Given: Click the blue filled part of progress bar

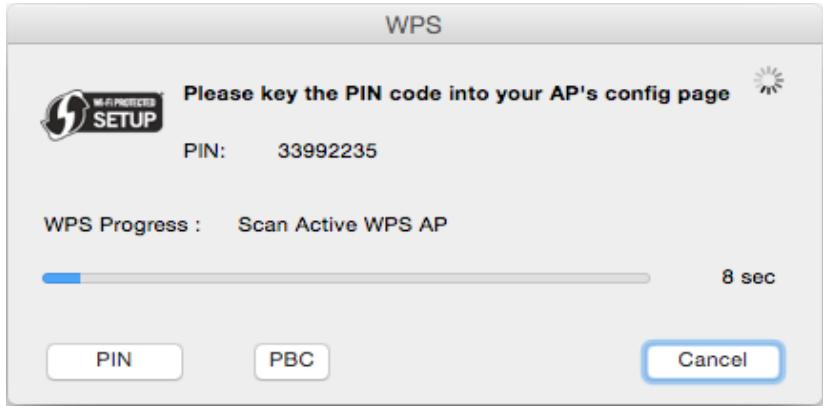Looking at the screenshot, I should tap(61, 278).
